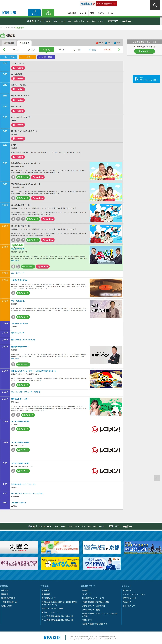Switch to the 週間番組表 tab

(x=9, y=43)
